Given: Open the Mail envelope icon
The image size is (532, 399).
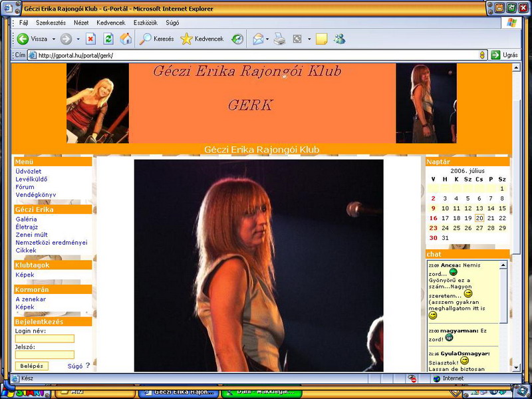Looking at the screenshot, I should coord(258,39).
